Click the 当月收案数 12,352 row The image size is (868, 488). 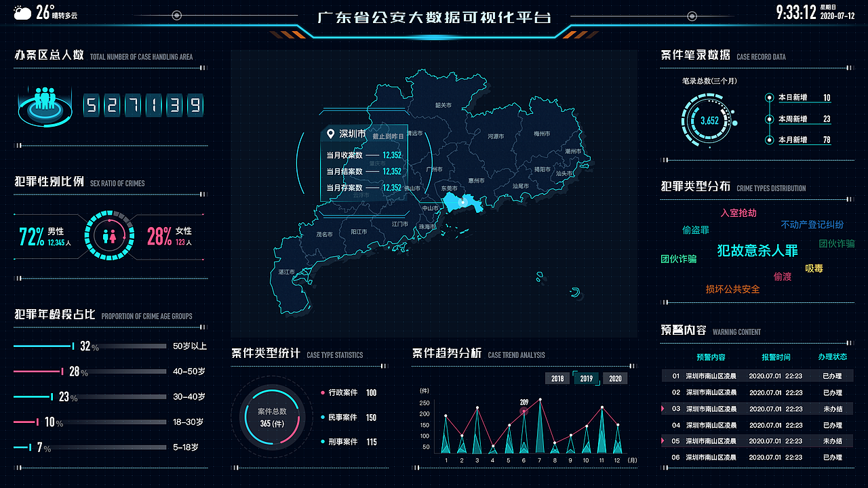[x=364, y=155]
